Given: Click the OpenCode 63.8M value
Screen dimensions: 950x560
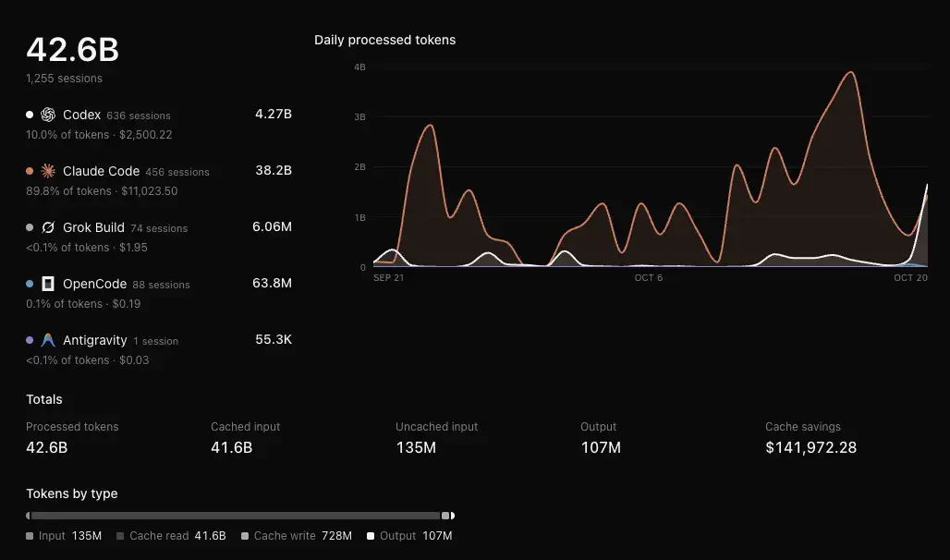Looking at the screenshot, I should (272, 283).
